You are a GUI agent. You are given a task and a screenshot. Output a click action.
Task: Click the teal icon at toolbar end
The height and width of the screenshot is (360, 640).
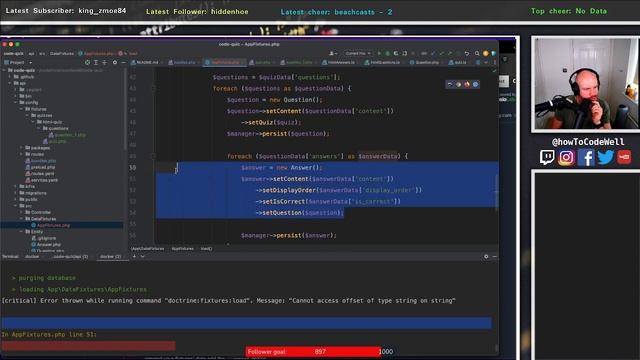click(x=493, y=53)
